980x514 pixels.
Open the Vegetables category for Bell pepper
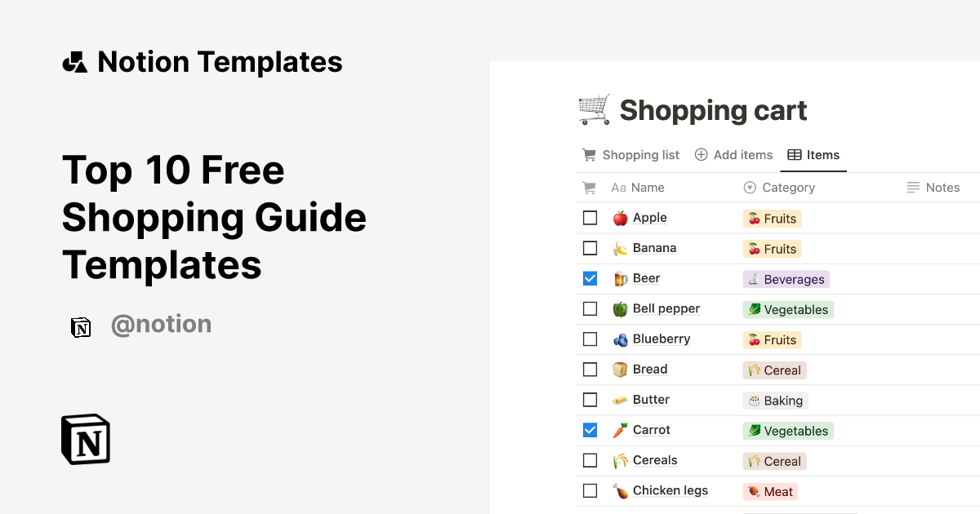[x=788, y=309]
